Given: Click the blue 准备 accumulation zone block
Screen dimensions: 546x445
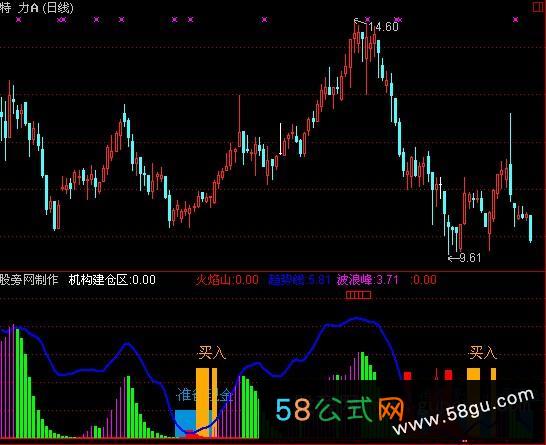Looking at the screenshot, I should point(185,423).
